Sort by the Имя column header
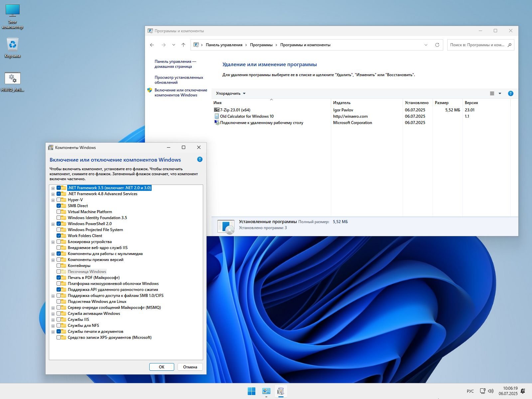Viewport: 532px width, 399px height. (x=271, y=103)
